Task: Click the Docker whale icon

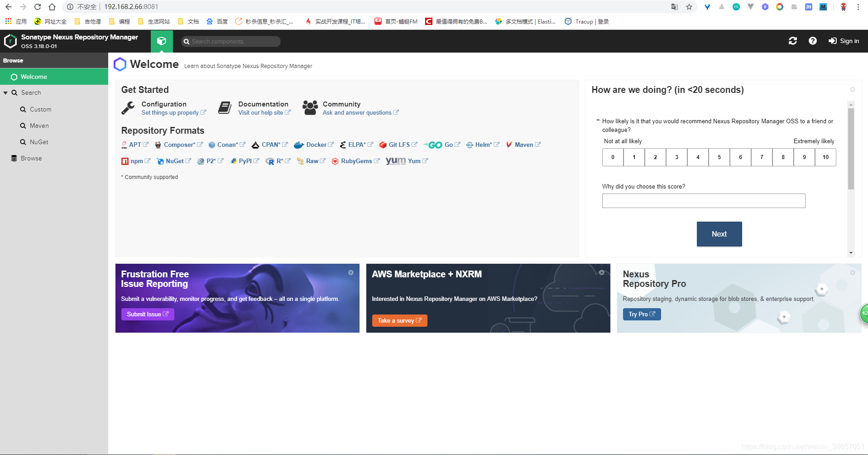Action: 299,145
